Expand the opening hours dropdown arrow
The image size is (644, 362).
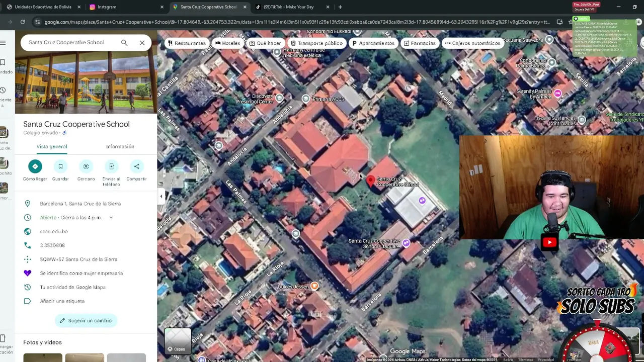[111, 218]
